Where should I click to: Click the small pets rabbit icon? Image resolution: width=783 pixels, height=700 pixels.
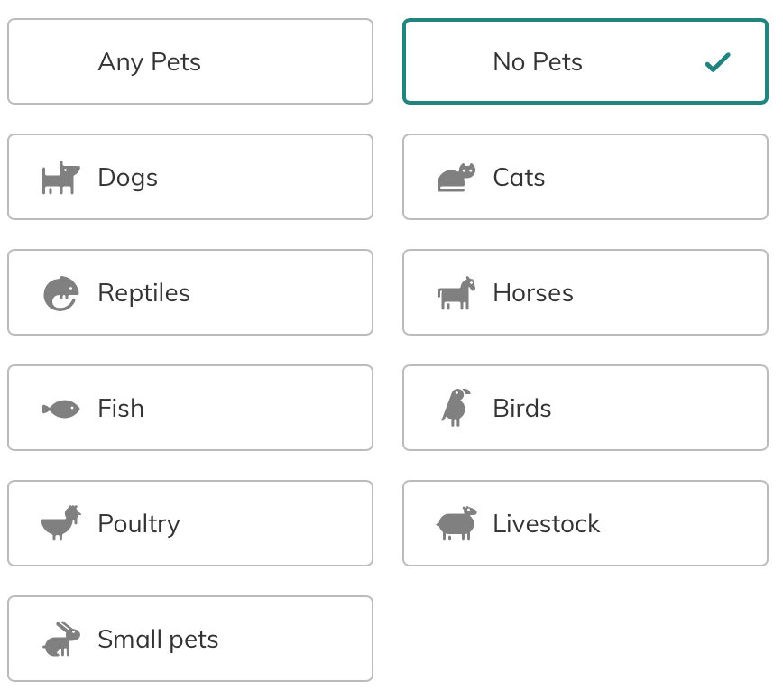coord(60,639)
